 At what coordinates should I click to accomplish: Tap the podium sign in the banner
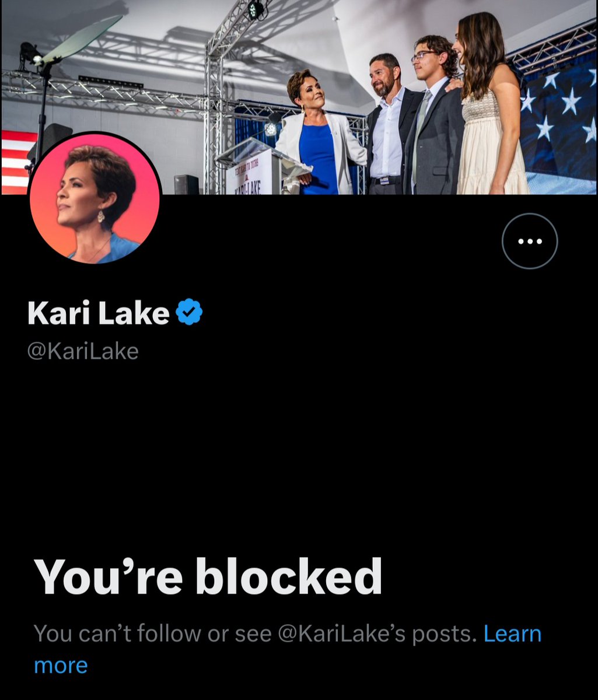coord(250,172)
